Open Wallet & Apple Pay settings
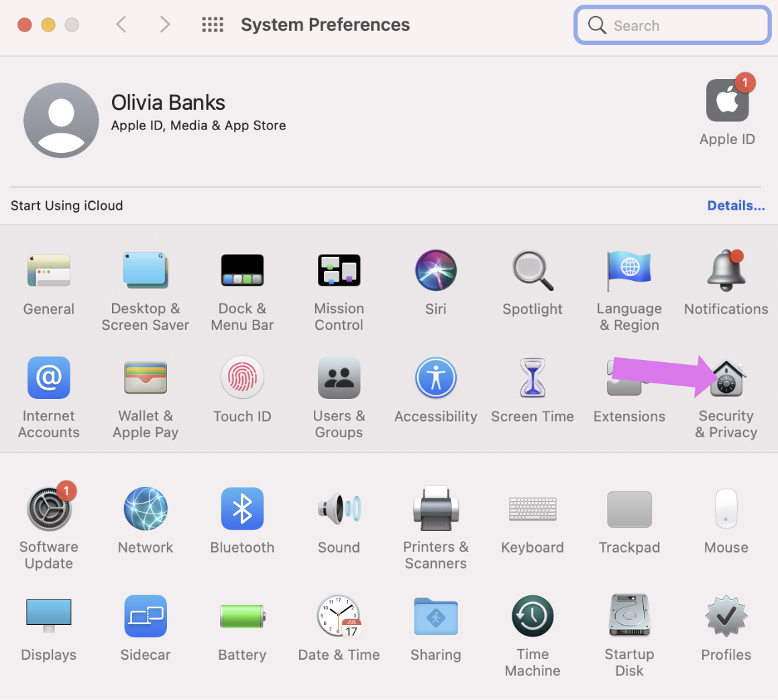This screenshot has width=778, height=700. point(146,377)
